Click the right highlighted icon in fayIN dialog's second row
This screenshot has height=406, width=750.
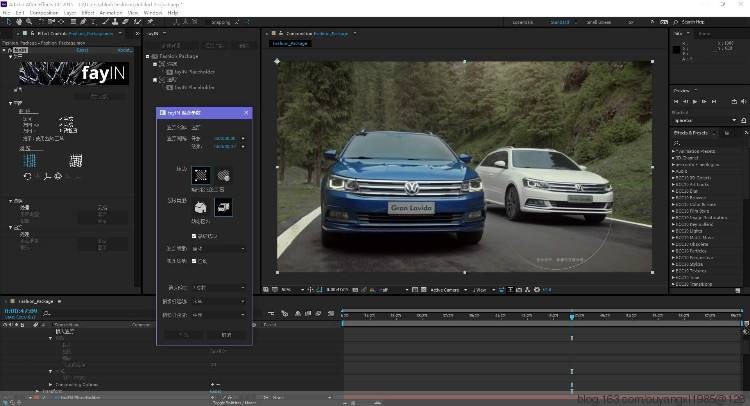223,207
